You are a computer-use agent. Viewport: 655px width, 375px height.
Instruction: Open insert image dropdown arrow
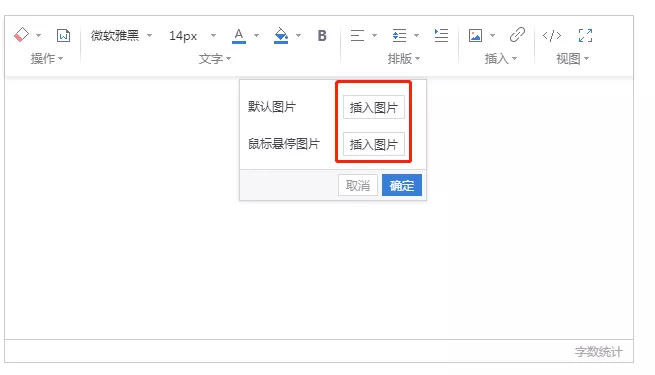pos(492,35)
